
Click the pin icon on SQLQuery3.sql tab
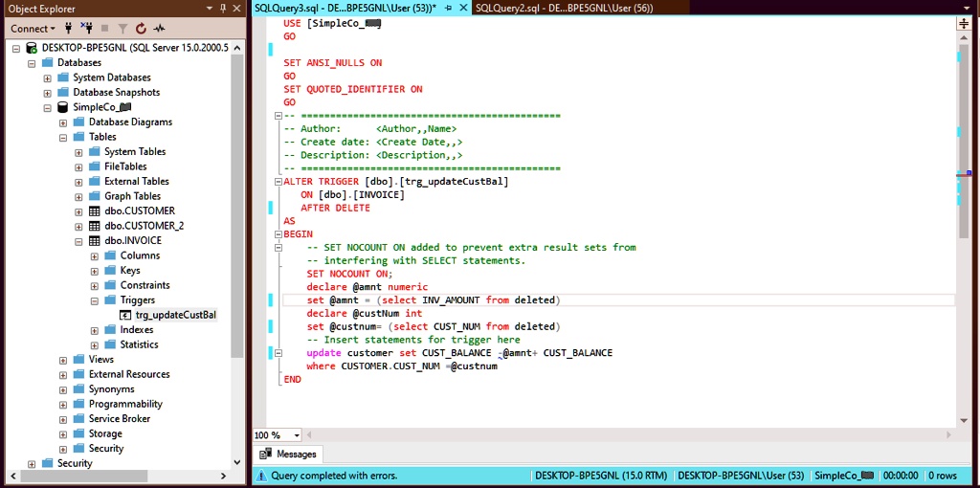point(448,8)
